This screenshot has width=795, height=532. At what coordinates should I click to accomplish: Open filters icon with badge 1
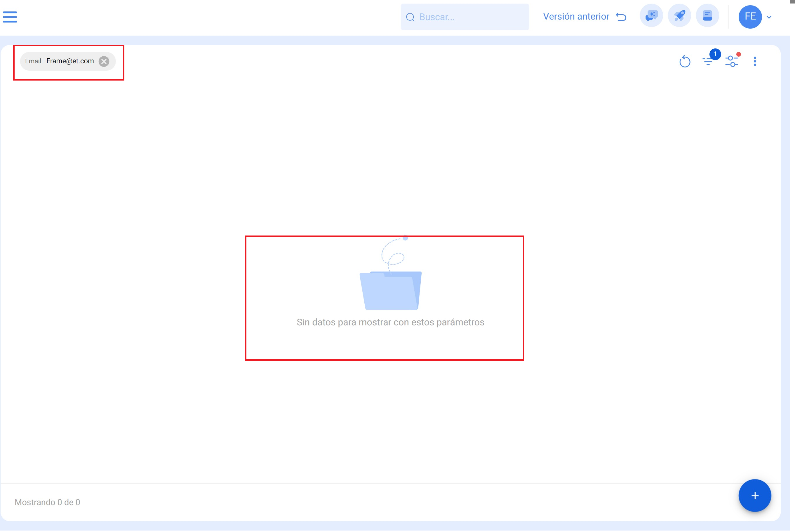coord(708,62)
